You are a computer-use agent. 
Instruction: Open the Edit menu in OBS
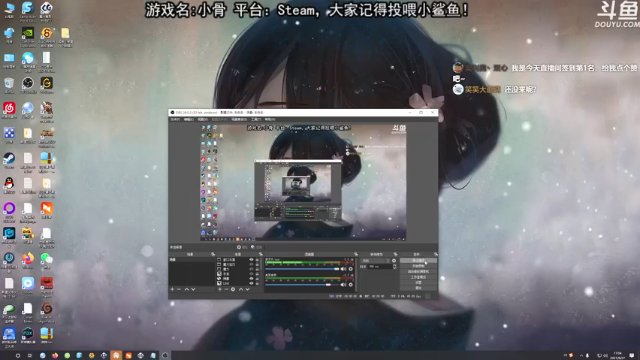[189, 119]
